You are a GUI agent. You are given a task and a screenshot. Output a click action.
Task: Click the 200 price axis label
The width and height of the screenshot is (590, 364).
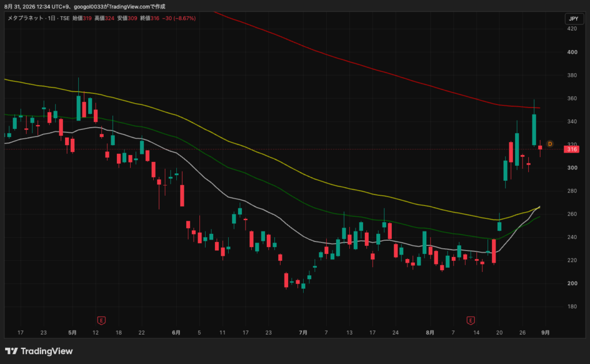[572, 283]
